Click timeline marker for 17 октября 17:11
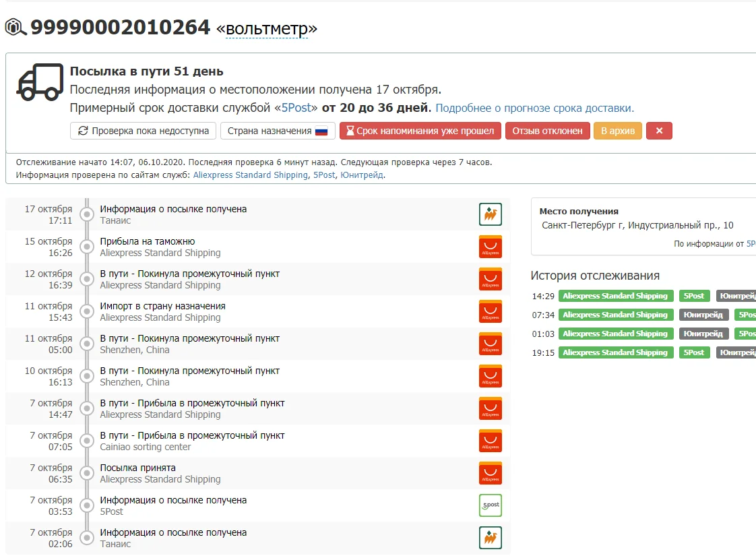Viewport: 756px width, 560px height. (87, 214)
